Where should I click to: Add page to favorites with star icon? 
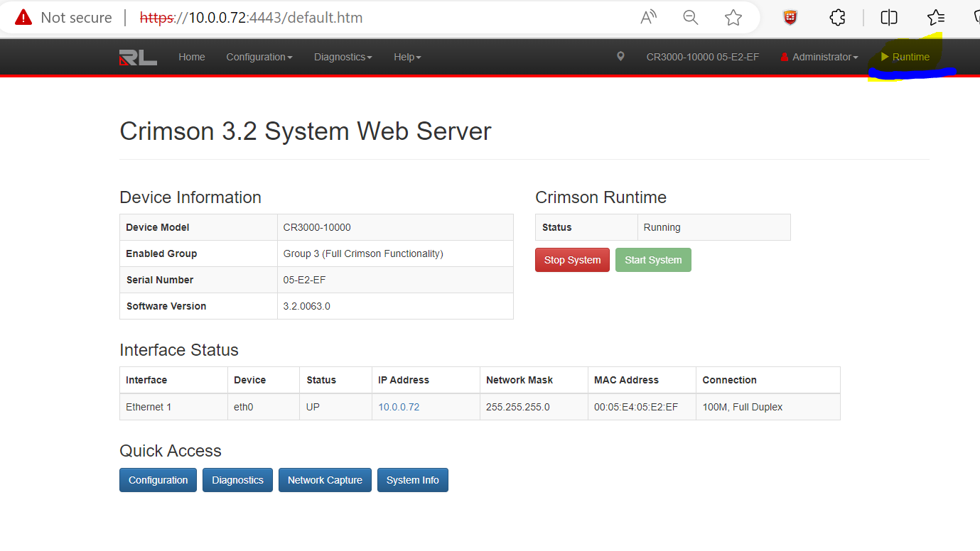pyautogui.click(x=733, y=17)
